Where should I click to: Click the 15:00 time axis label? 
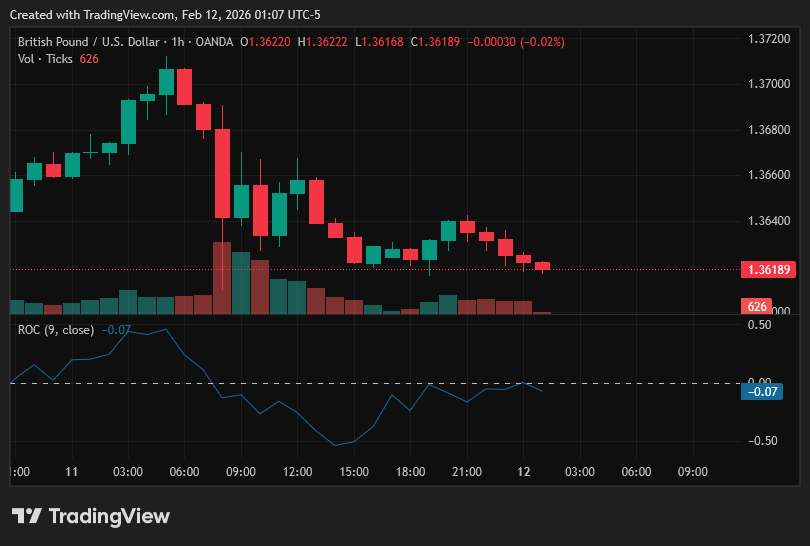click(x=354, y=472)
